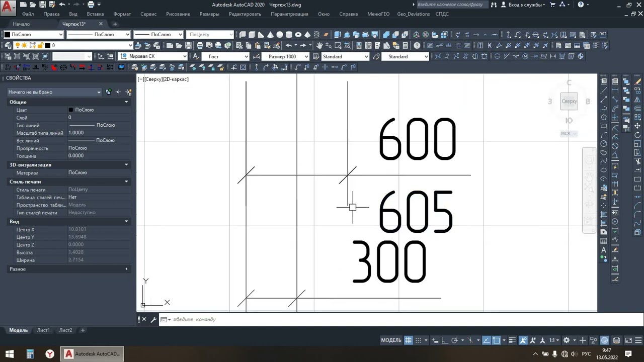Open Layer Properties manager icon
644x362 pixels.
(x=8, y=45)
